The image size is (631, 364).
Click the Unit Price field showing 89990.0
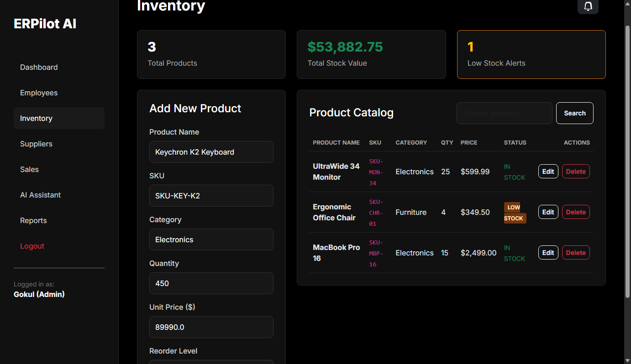[x=211, y=327]
